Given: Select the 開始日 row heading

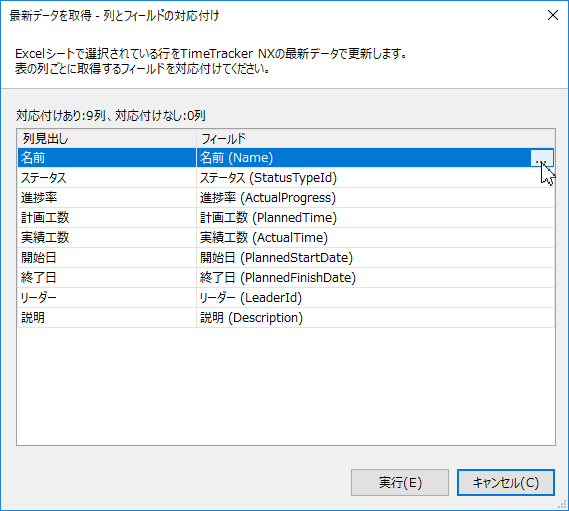Looking at the screenshot, I should (x=107, y=258).
